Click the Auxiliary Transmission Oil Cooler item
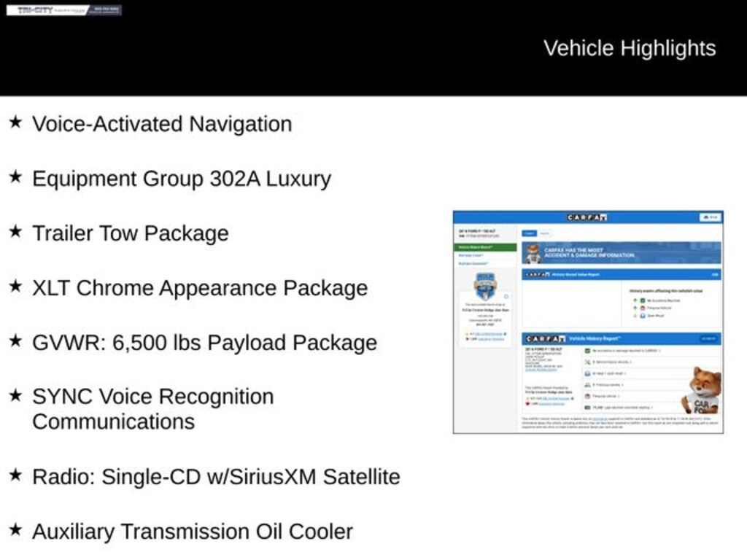This screenshot has height=560, width=747. (192, 532)
